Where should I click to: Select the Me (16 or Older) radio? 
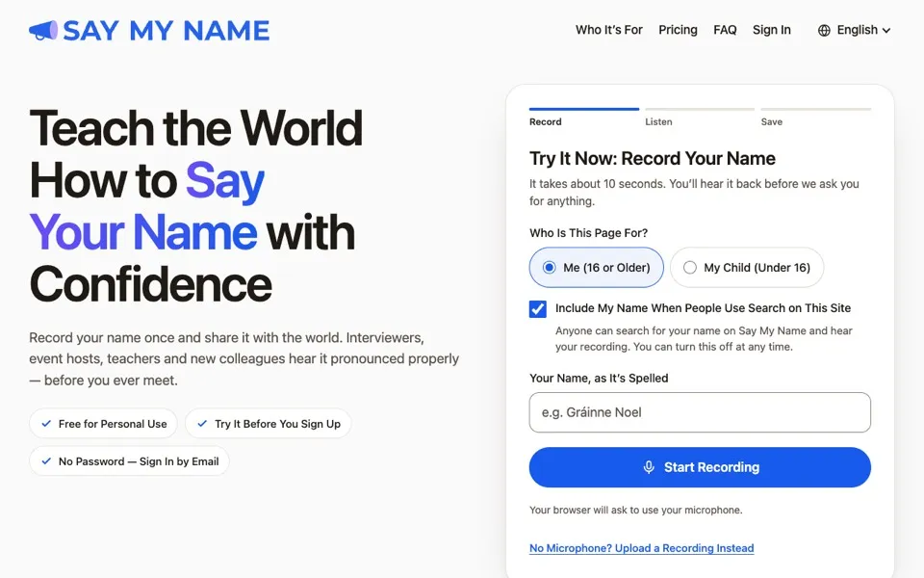[550, 267]
